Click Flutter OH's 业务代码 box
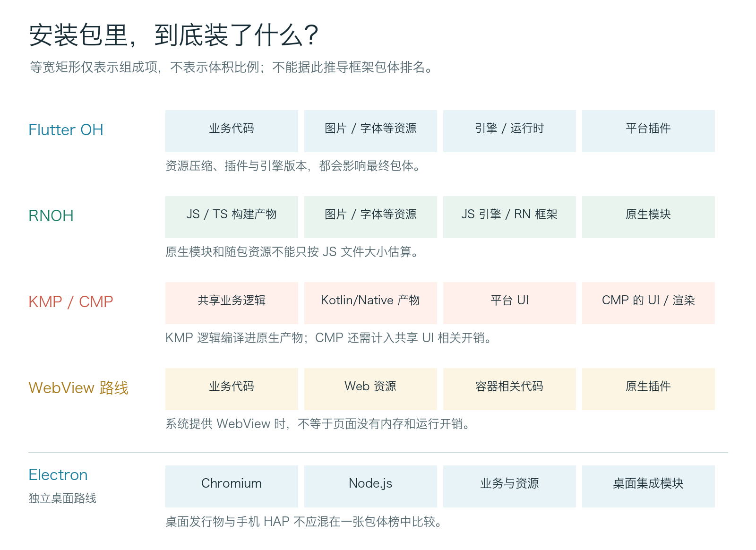 (232, 131)
